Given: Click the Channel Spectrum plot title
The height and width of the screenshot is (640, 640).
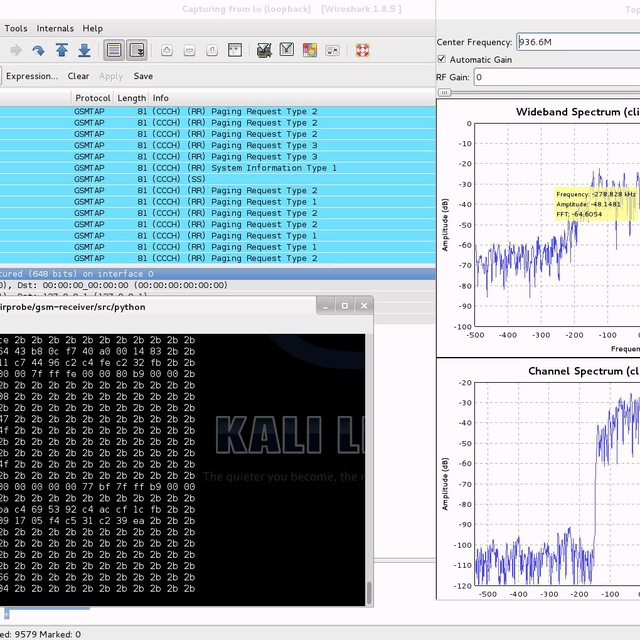Looking at the screenshot, I should coord(583,371).
